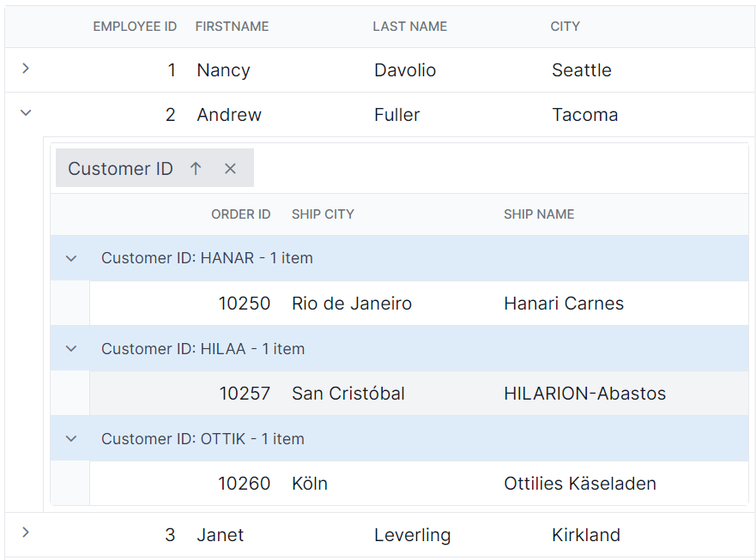Image resolution: width=756 pixels, height=560 pixels.
Task: Click the Customer ID group chip label
Action: click(x=120, y=169)
